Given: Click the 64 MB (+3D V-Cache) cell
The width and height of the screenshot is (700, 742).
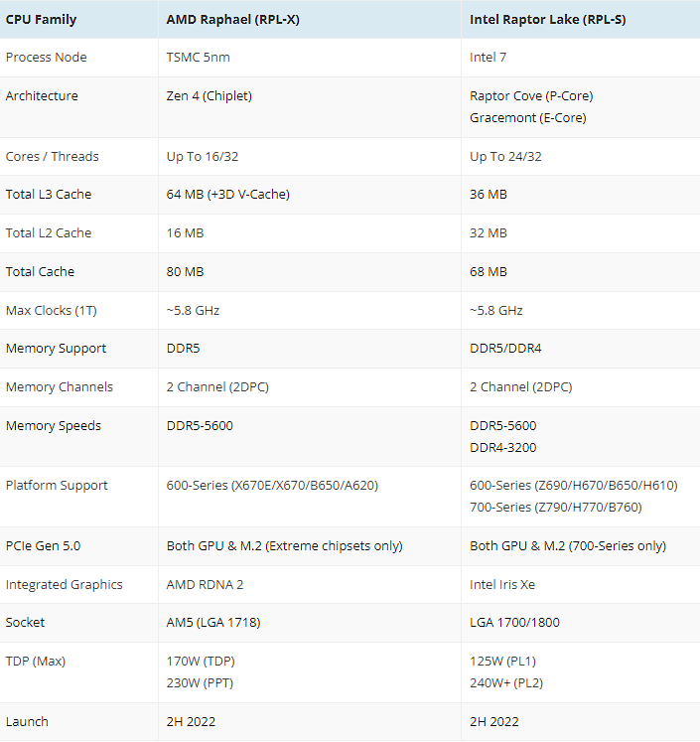Looking at the screenshot, I should pyautogui.click(x=228, y=195).
